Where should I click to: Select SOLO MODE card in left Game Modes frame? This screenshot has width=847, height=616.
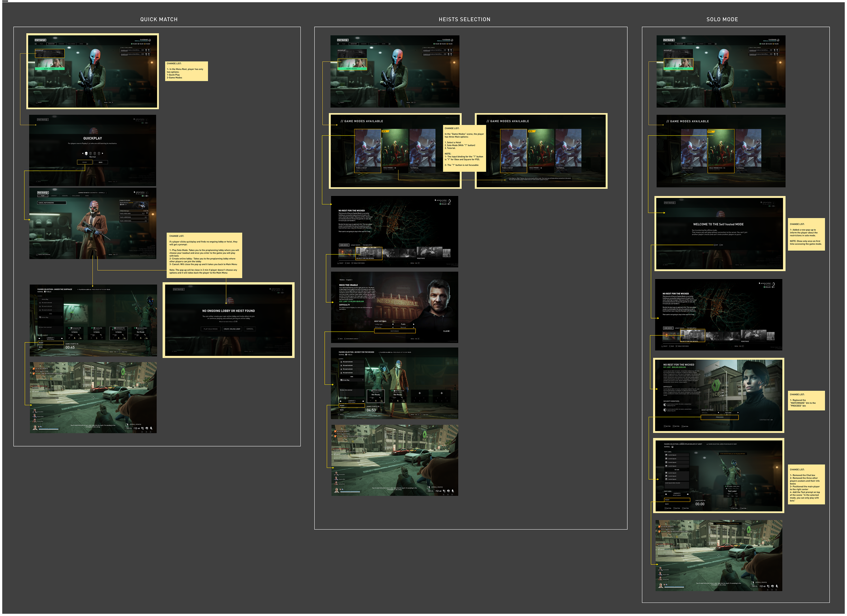point(395,151)
